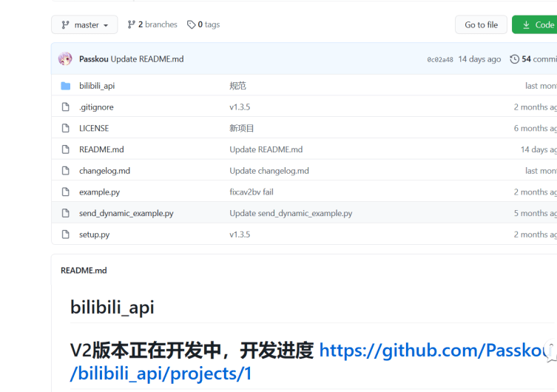
Task: Click the file icon beside send_dynamic_example.py
Action: [65, 213]
